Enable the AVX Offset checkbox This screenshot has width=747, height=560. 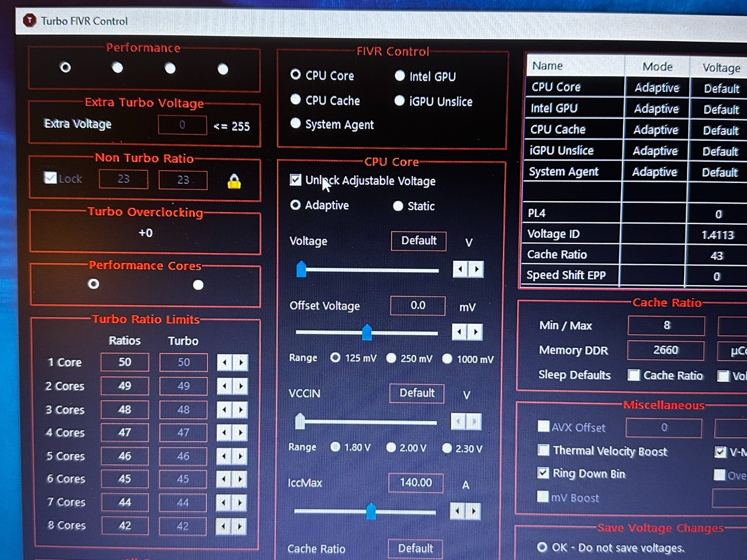543,426
